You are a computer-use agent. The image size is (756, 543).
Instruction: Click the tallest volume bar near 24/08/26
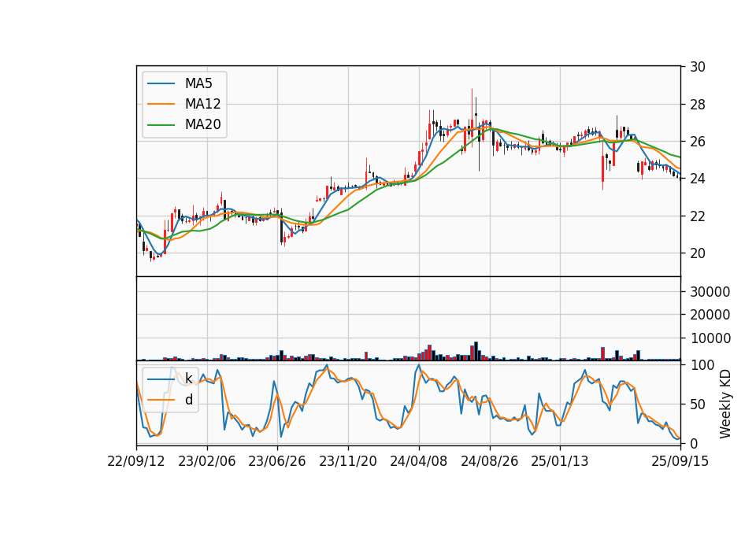[x=476, y=351]
